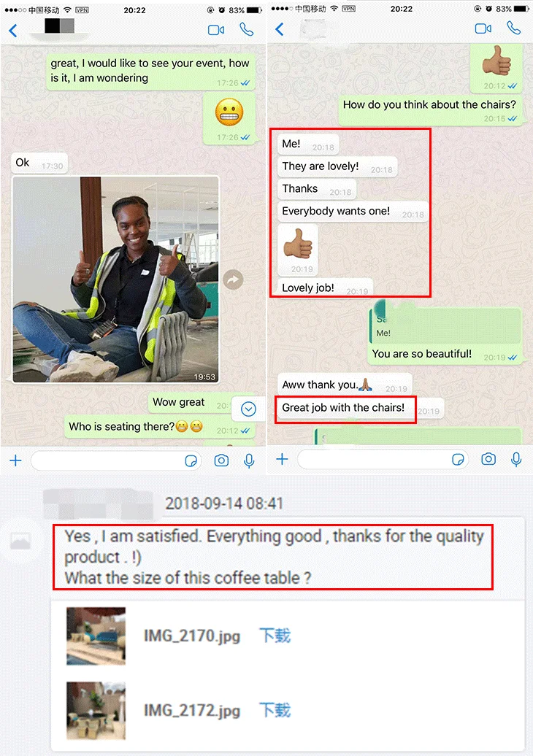Jump to latest messages with down chevron

coord(248,409)
